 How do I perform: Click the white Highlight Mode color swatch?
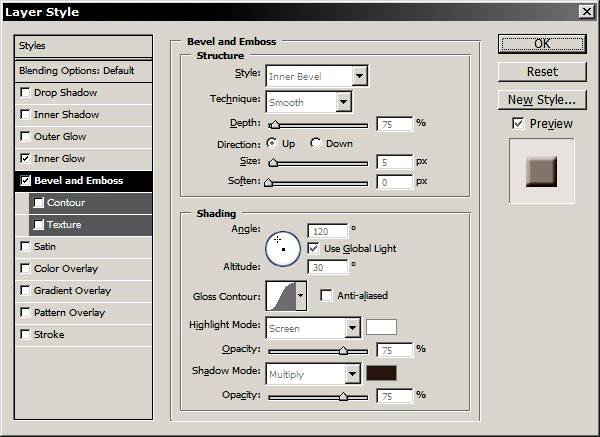[x=381, y=327]
